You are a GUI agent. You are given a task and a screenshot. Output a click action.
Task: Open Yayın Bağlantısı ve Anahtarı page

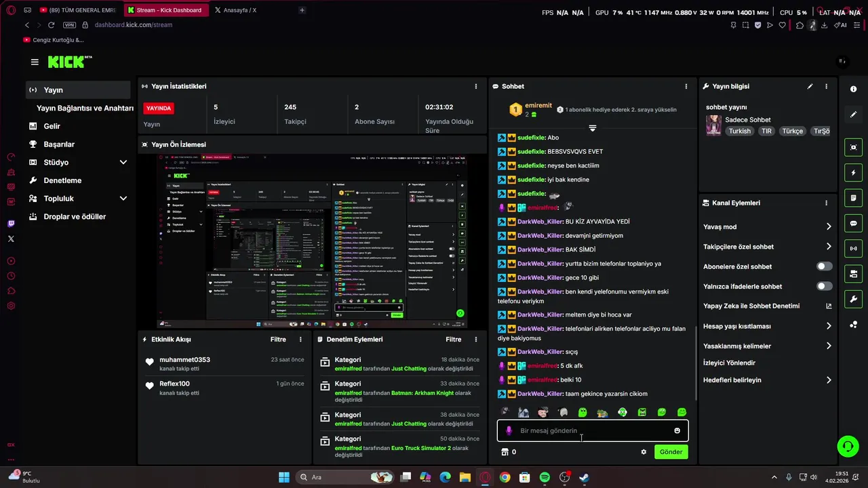(x=85, y=108)
